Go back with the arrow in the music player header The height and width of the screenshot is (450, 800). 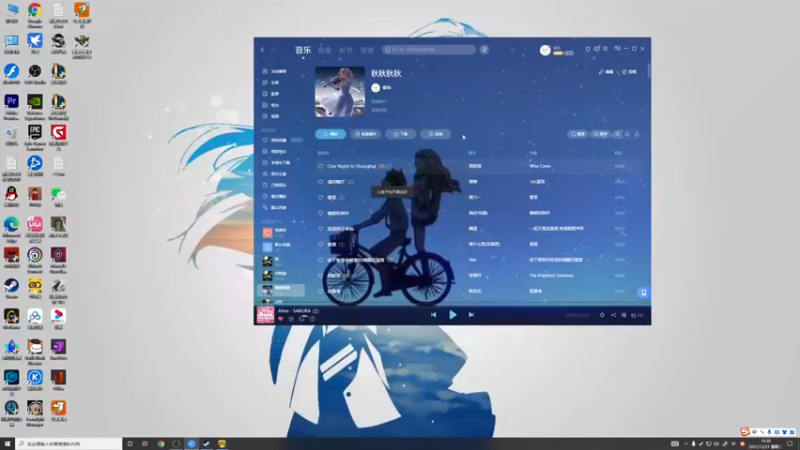pos(263,50)
